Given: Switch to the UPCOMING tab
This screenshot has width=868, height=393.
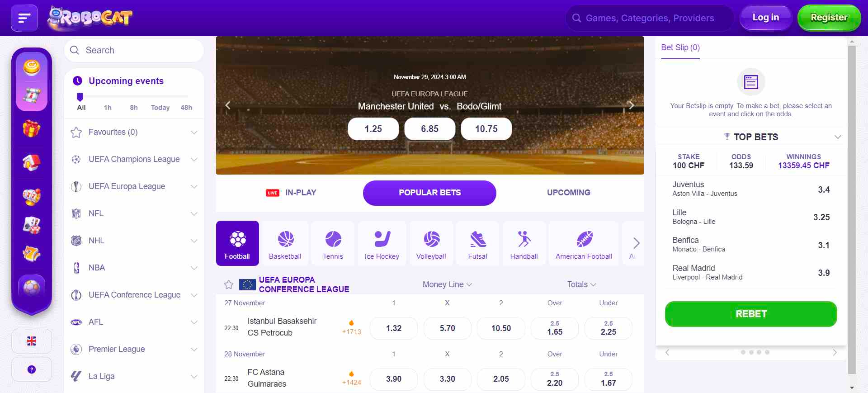Looking at the screenshot, I should 569,193.
